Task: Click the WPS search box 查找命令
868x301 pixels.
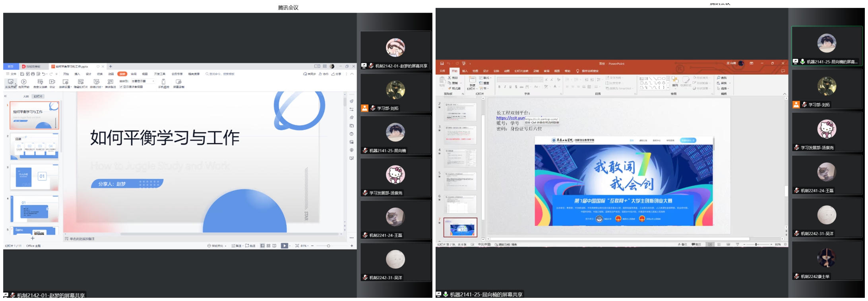Action: click(x=220, y=74)
